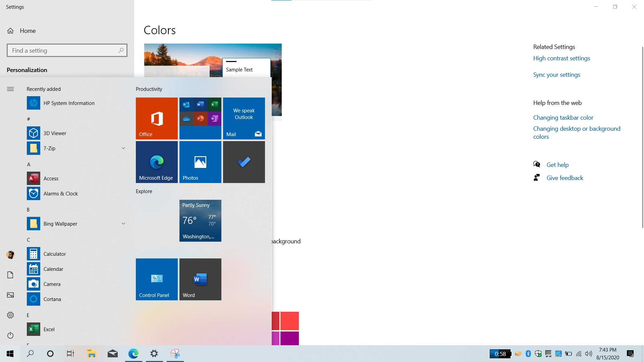Open Sync your settings link
Screen dimensions: 644x362
click(x=556, y=75)
